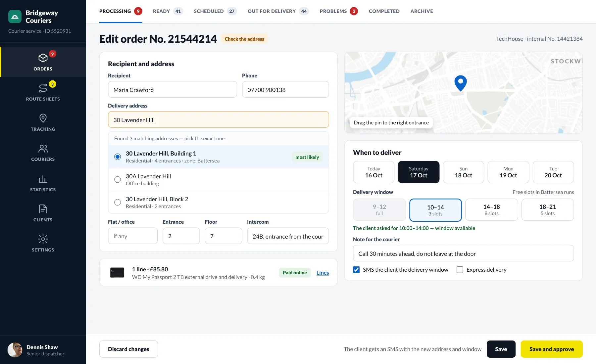Open Route Sheets in sidebar
The height and width of the screenshot is (364, 596).
(x=43, y=92)
